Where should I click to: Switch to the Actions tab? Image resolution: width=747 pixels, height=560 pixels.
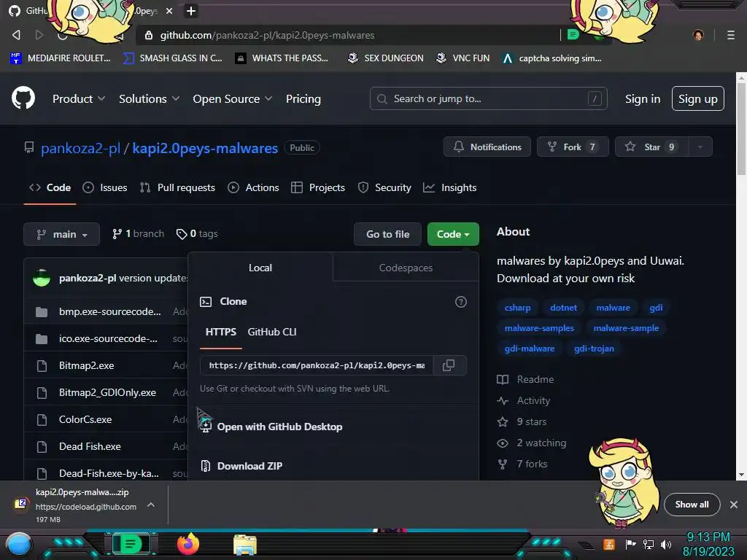(253, 187)
